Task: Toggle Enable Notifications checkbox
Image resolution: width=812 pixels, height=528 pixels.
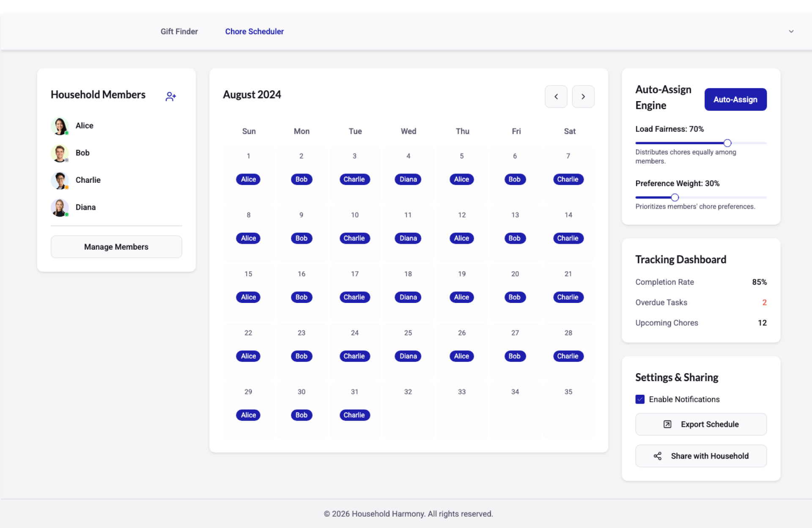Action: point(640,399)
